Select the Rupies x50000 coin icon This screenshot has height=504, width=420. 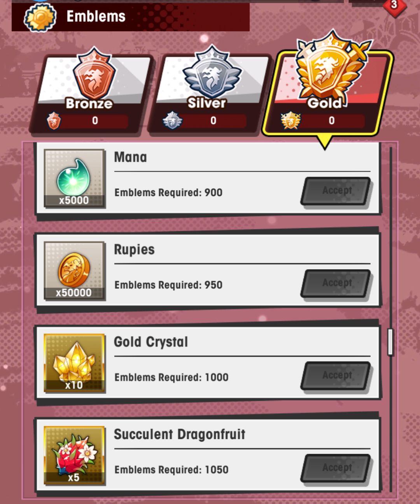pos(74,271)
